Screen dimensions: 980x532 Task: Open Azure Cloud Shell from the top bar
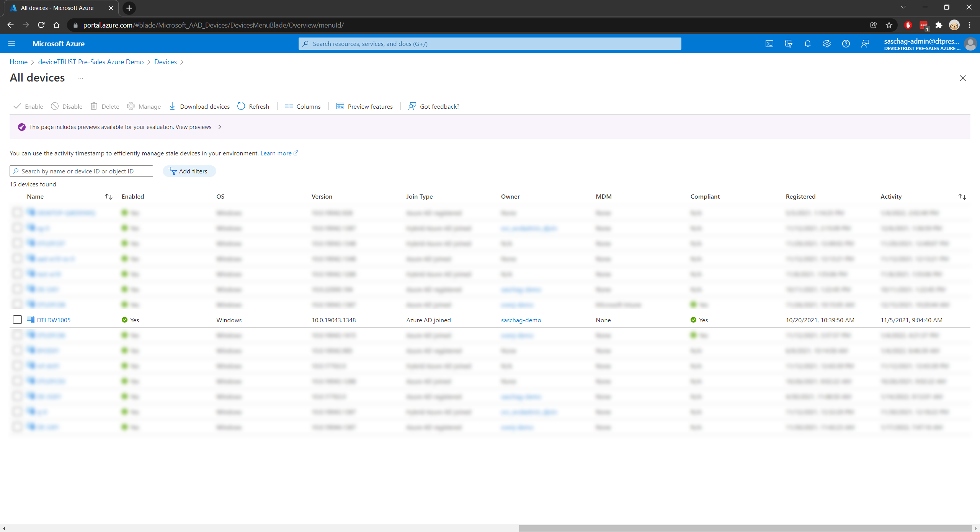[769, 43]
